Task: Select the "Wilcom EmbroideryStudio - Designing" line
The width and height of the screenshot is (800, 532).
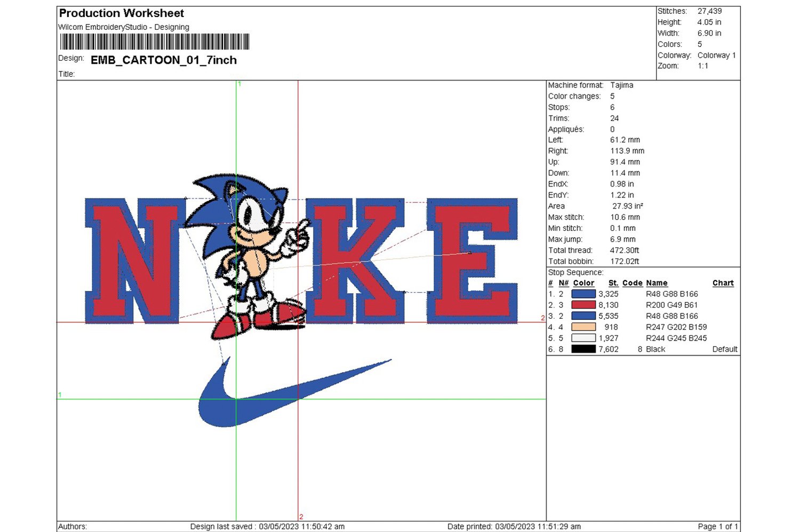Action: click(124, 27)
